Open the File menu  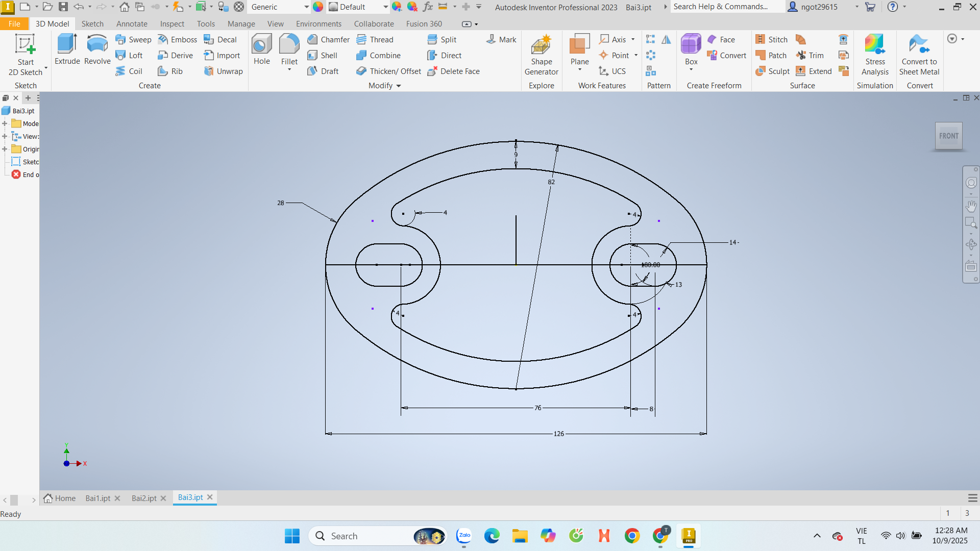(x=14, y=24)
